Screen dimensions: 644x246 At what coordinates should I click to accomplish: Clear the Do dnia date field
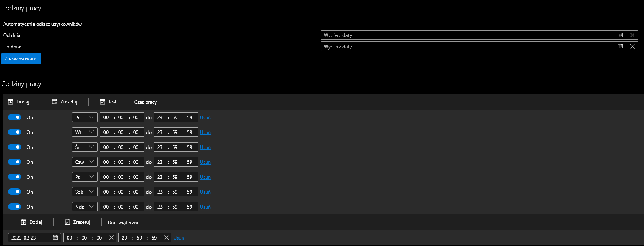click(x=632, y=46)
